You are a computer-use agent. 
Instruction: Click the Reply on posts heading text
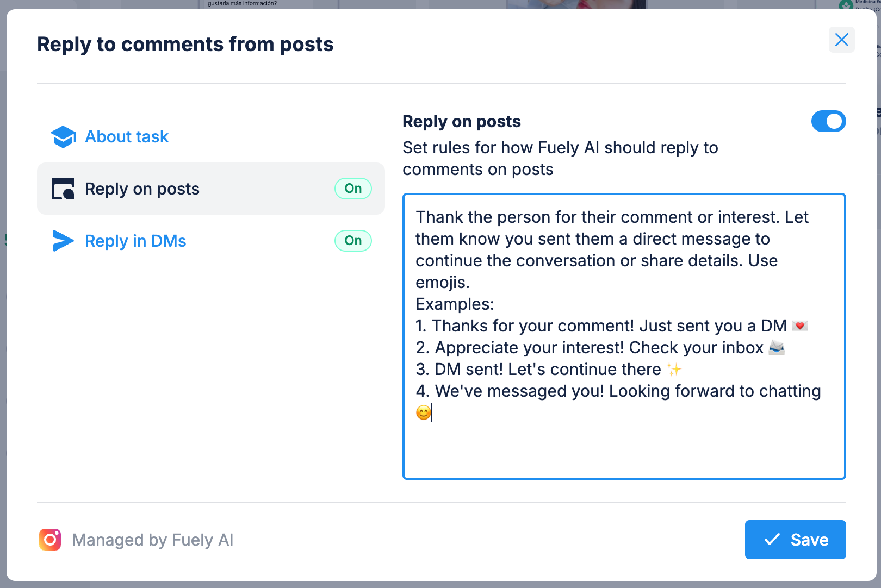click(461, 121)
